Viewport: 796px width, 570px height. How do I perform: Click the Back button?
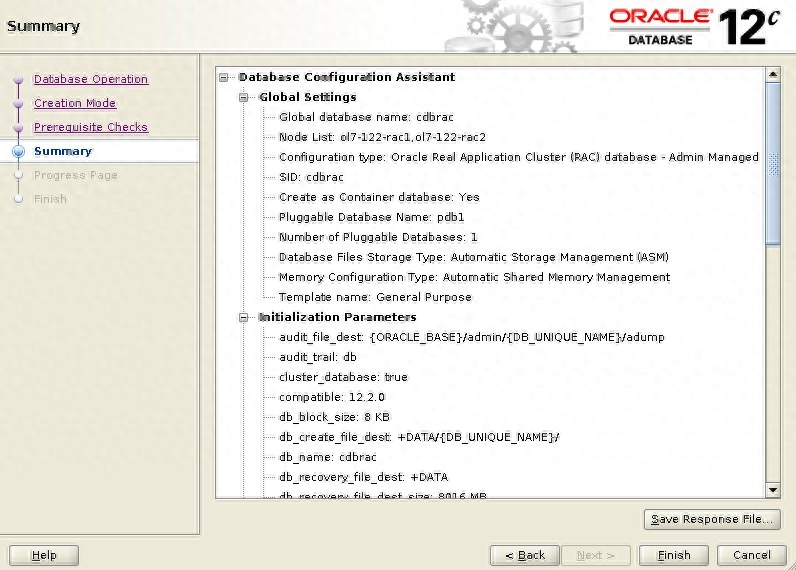click(x=525, y=555)
